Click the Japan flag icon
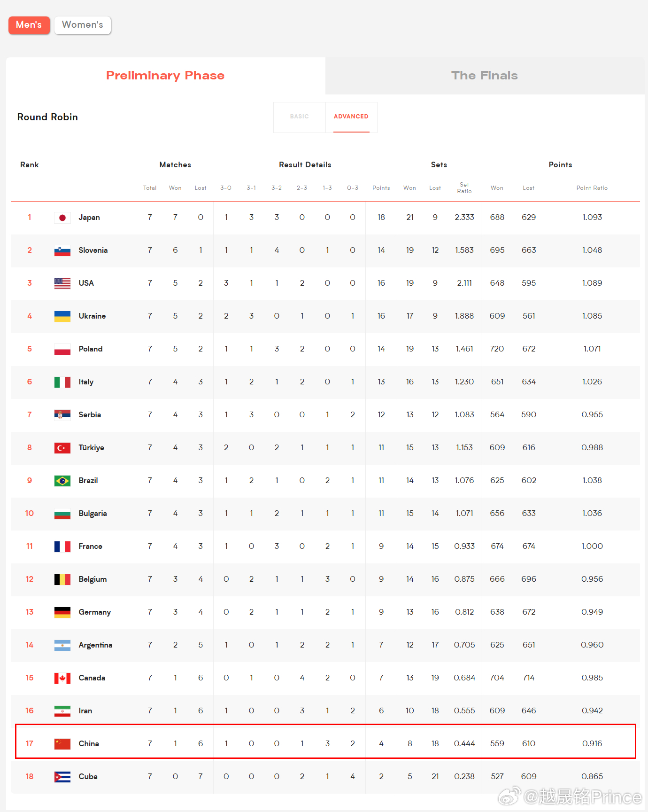Image resolution: width=648 pixels, height=812 pixels. pos(62,218)
